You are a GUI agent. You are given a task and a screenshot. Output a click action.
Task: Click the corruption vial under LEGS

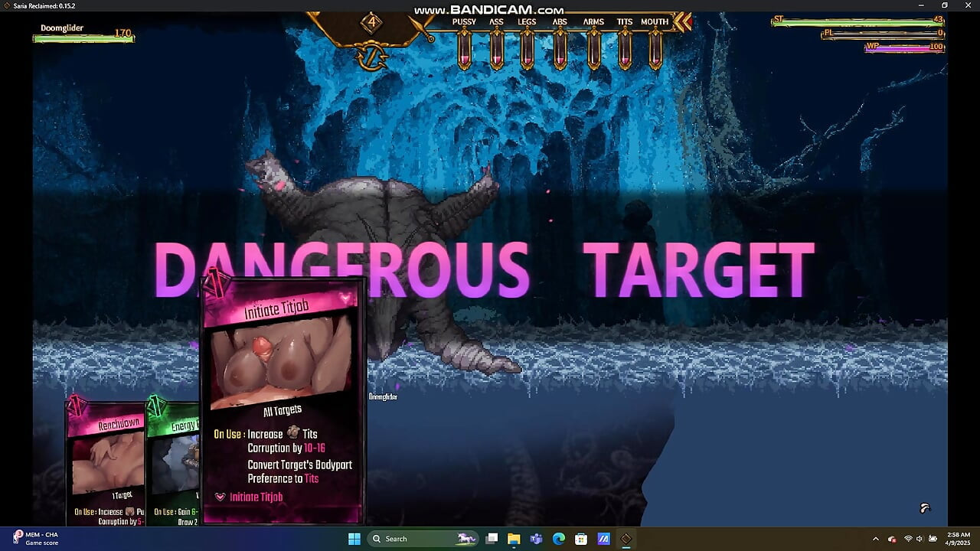coord(527,50)
